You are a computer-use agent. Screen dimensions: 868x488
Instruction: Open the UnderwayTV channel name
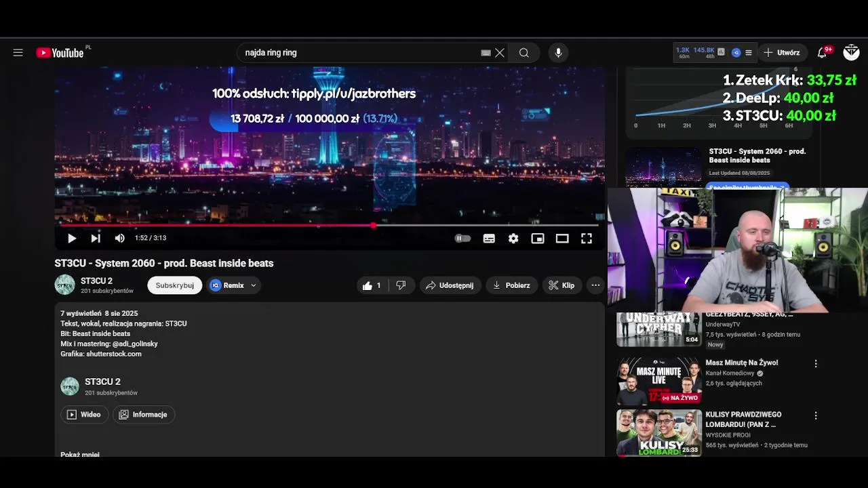pyautogui.click(x=723, y=325)
